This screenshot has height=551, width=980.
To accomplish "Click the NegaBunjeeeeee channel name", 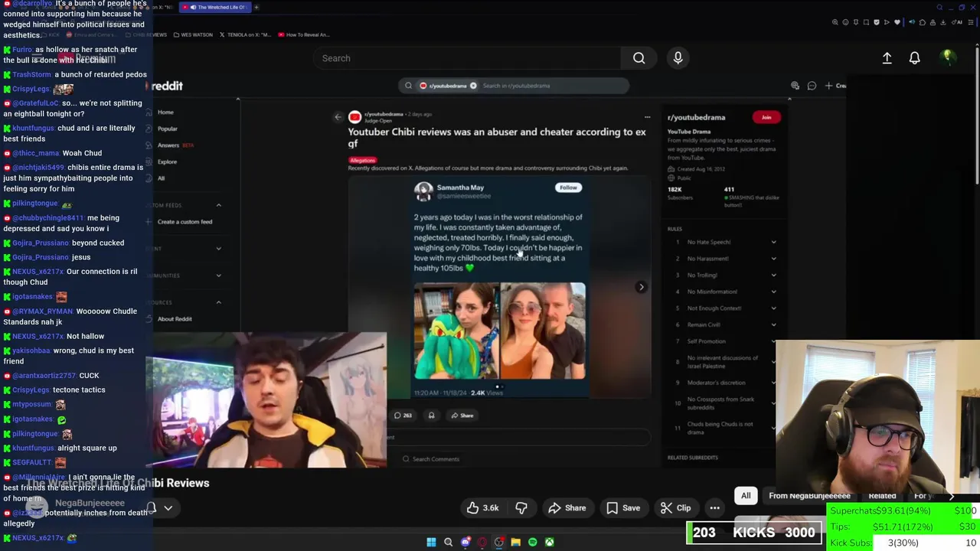I will pos(90,504).
